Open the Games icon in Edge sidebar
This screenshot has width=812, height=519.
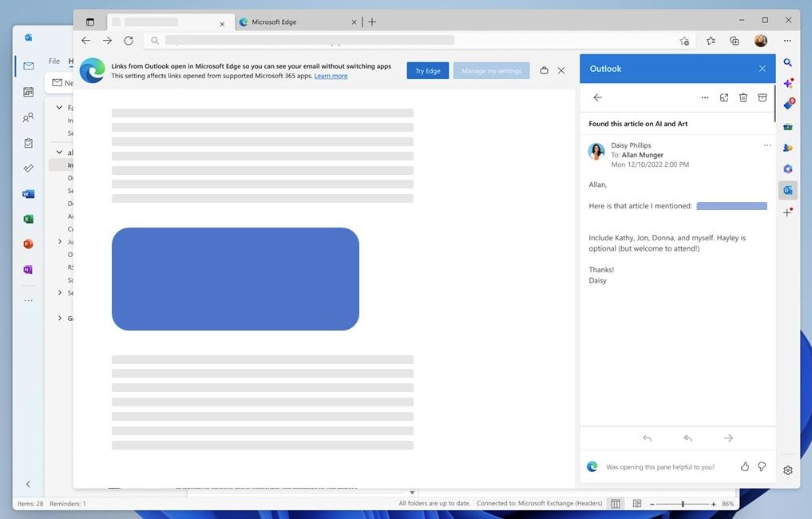click(x=788, y=148)
